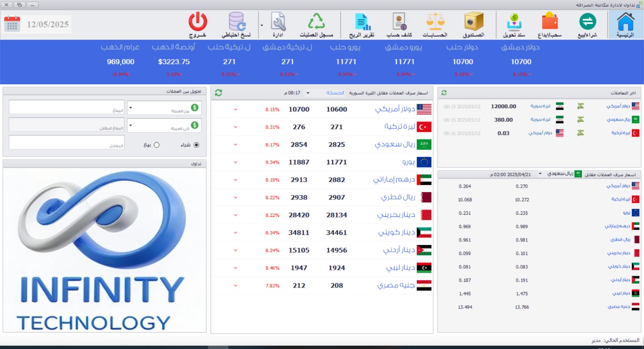This screenshot has width=644, height=349.
Task: Click the دولار حلب 10700 ticker
Action: (462, 60)
